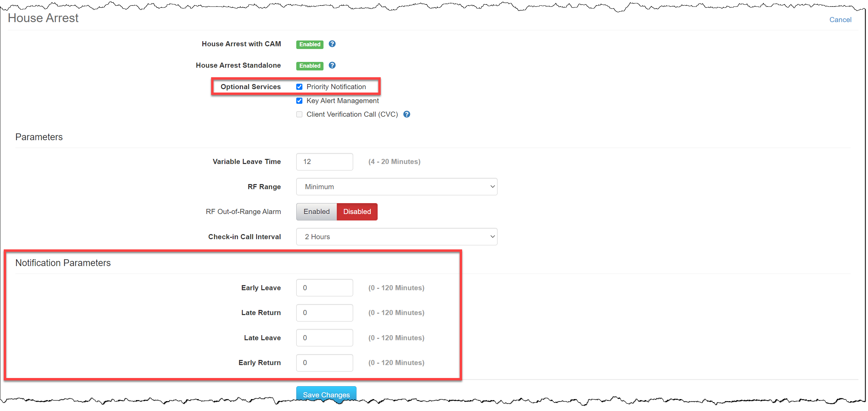The image size is (868, 411).
Task: Click the Enabled badge for House Arrest with CAM
Action: (309, 44)
